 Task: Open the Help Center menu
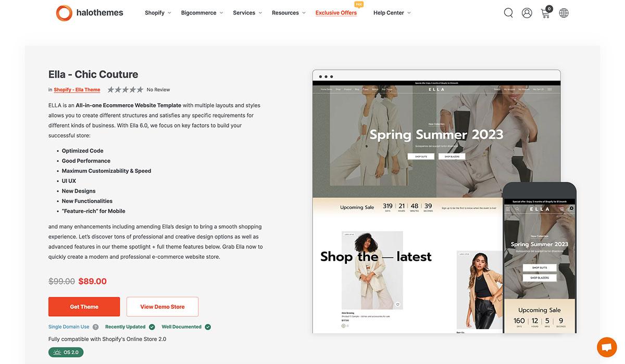(x=390, y=12)
